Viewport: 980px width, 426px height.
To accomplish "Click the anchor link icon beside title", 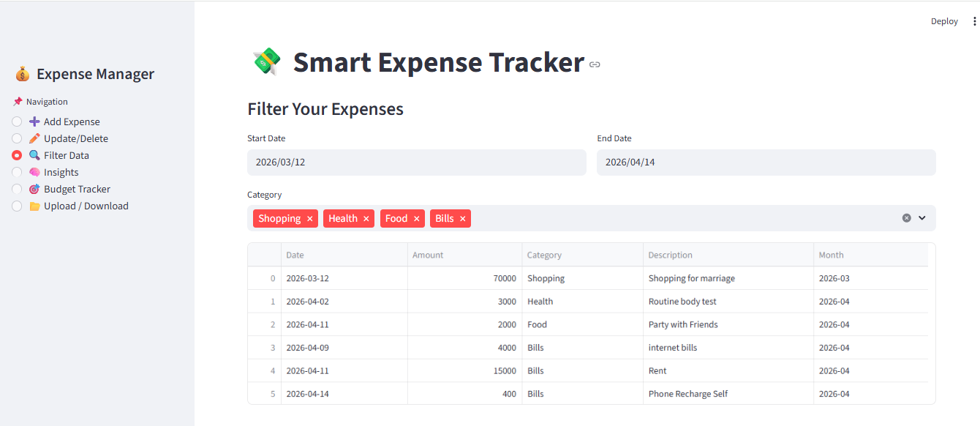I will pos(595,64).
